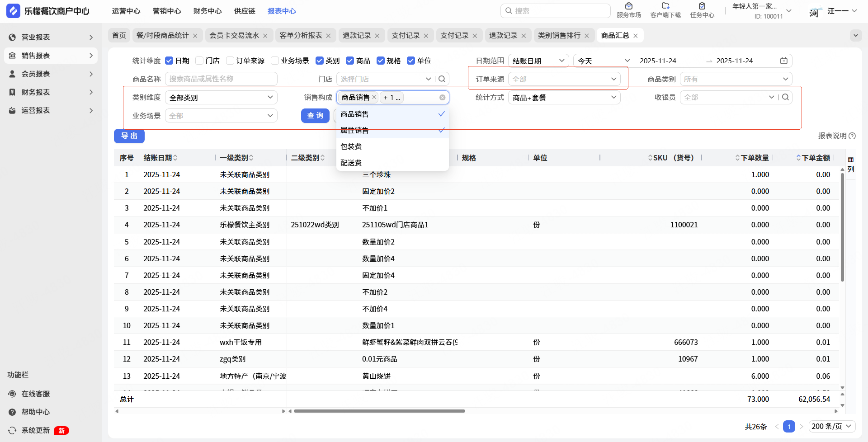Expand the 类别维度 dropdown
868x442 pixels.
point(221,98)
